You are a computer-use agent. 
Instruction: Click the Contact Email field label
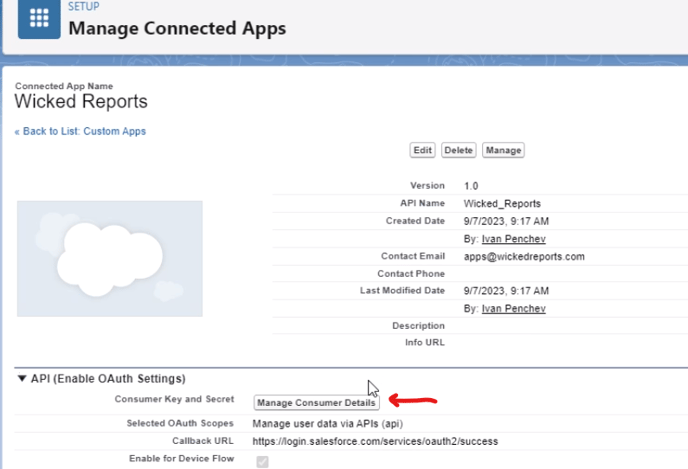click(412, 256)
